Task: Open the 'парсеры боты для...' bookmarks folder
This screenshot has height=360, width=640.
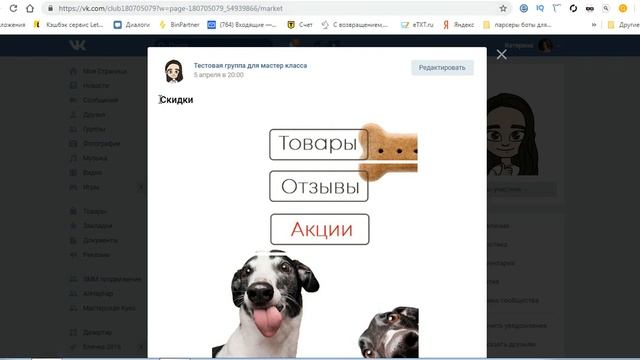Action: tap(517, 25)
